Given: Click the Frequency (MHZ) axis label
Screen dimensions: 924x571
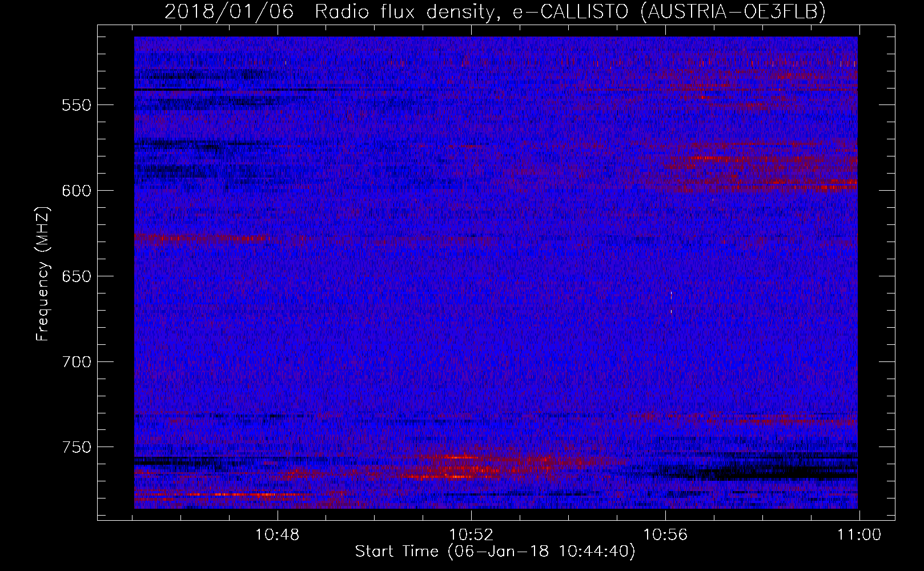Looking at the screenshot, I should coord(43,274).
